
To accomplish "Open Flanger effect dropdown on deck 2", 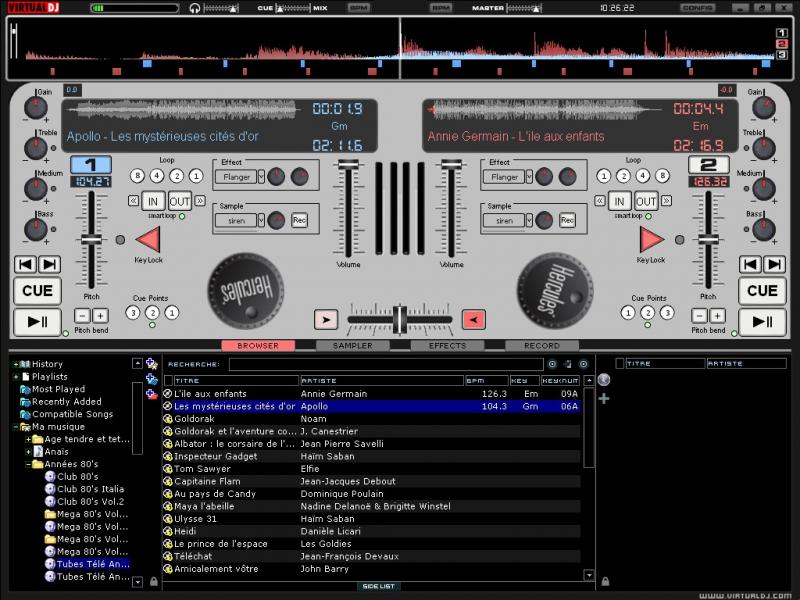I will (529, 177).
